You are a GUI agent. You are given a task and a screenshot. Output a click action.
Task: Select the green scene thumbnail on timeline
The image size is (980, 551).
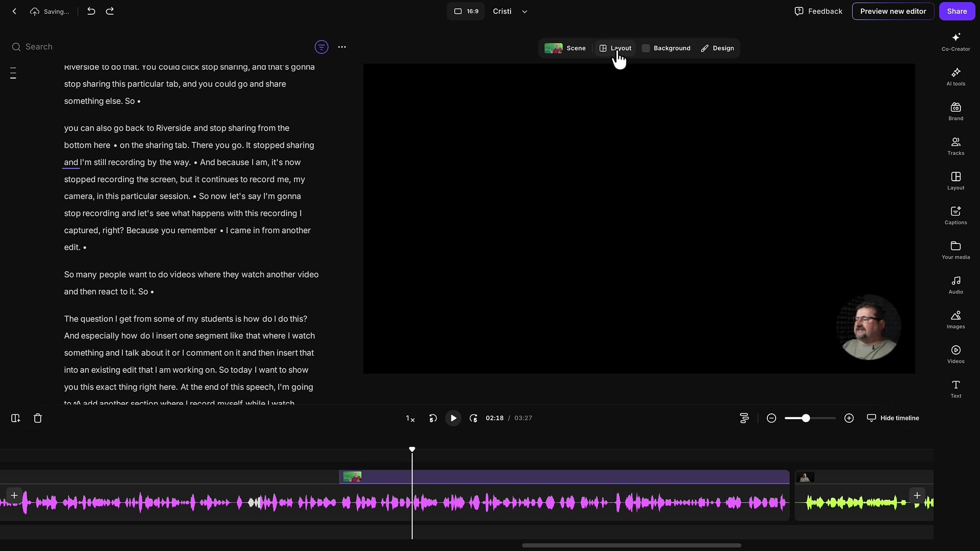click(x=352, y=477)
